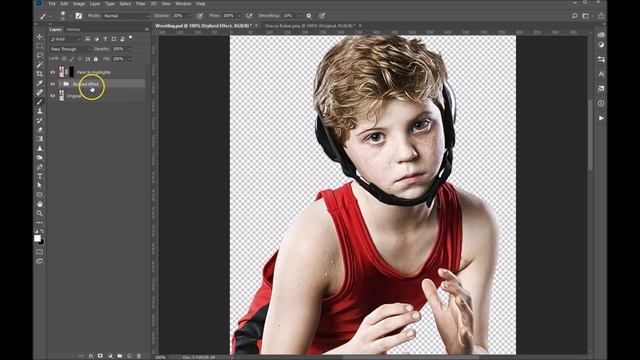Image resolution: width=640 pixels, height=360 pixels.
Task: Toggle layer filtering on/off switch
Action: (131, 38)
